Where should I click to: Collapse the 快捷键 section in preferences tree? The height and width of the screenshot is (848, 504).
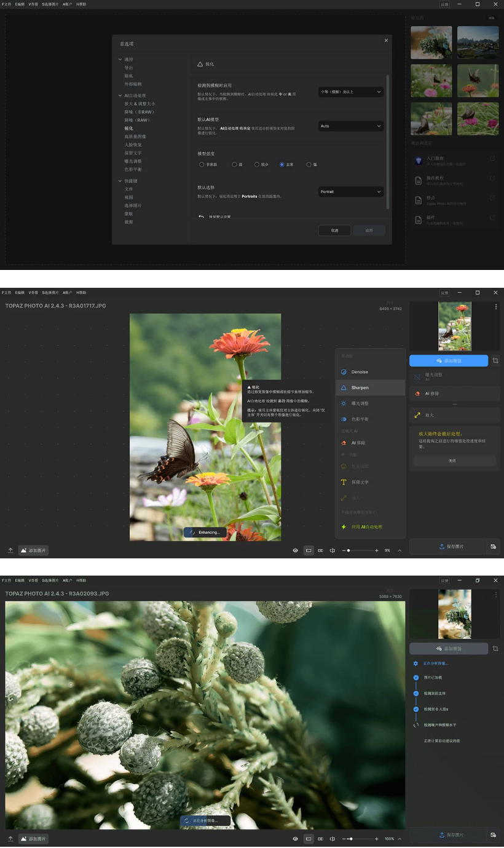(120, 181)
